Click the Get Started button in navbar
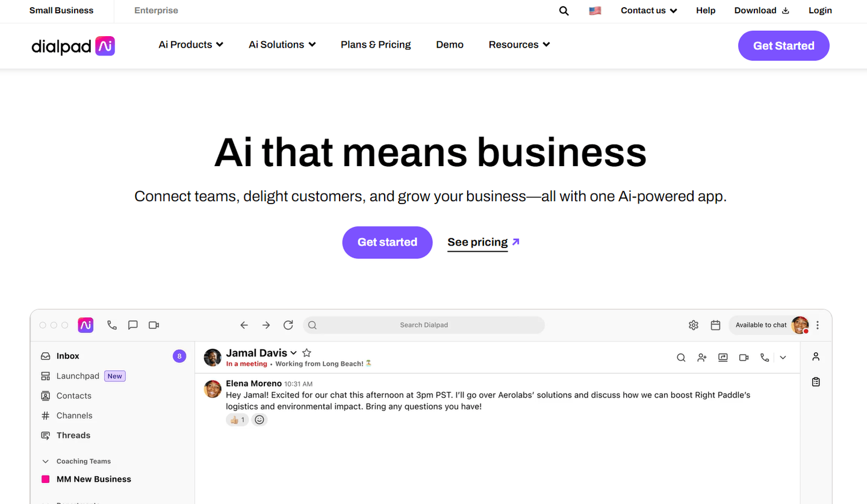 [x=784, y=46]
